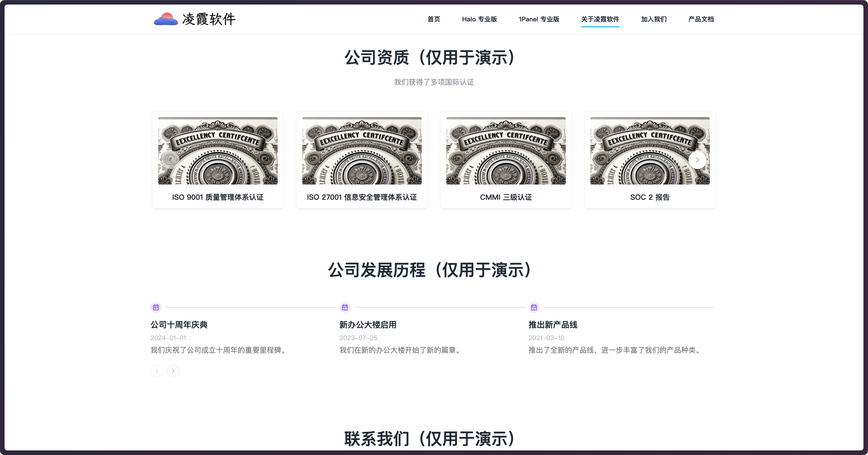Click the calendar icon above 推出新产品线
The image size is (868, 455).
(534, 307)
